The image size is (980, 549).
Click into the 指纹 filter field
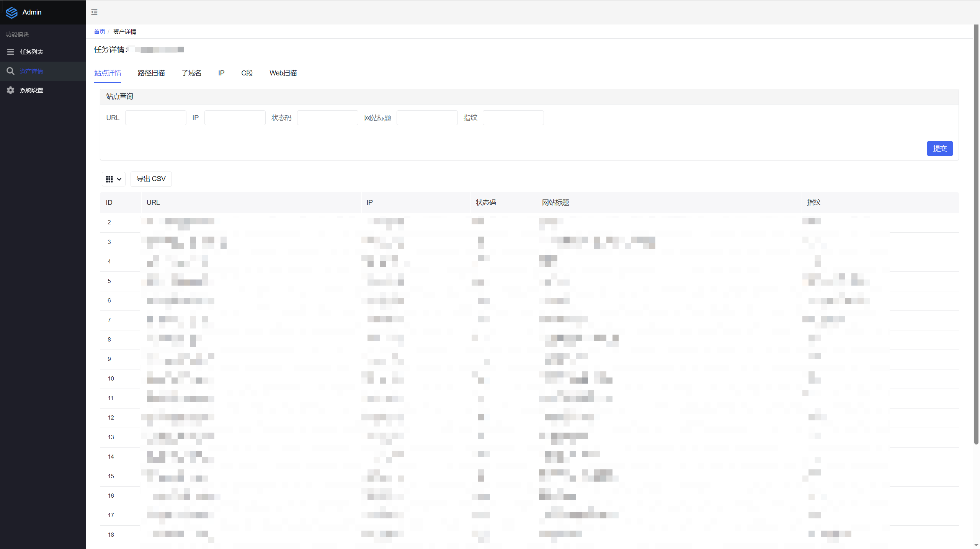point(513,118)
